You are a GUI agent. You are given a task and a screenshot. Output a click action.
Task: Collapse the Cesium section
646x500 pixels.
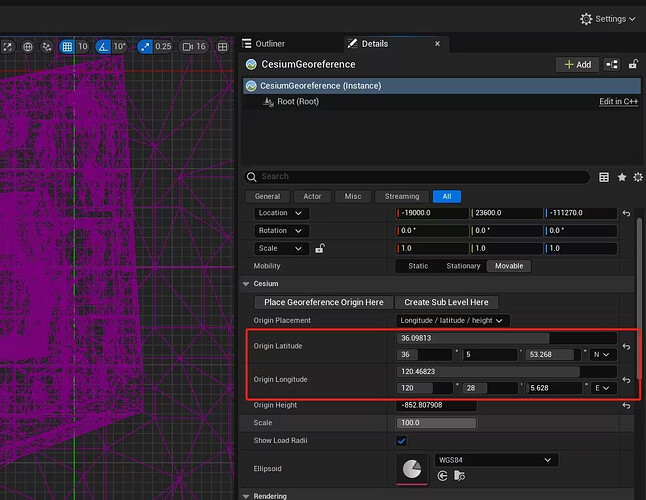point(247,284)
